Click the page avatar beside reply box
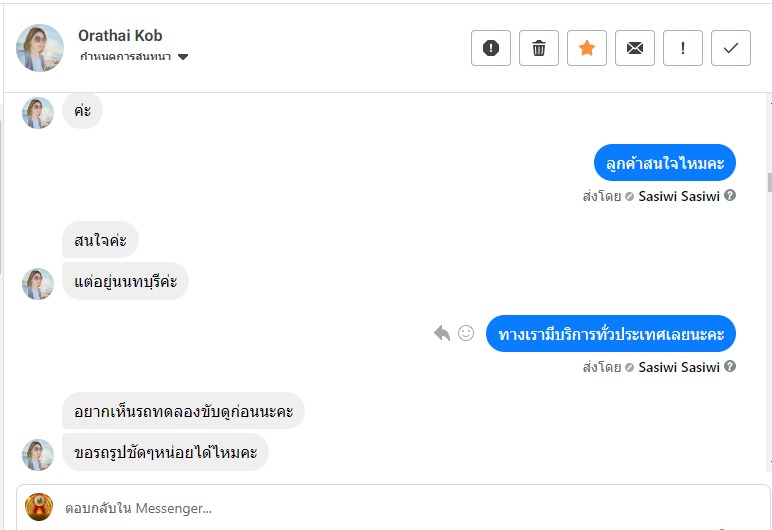 (x=39, y=507)
